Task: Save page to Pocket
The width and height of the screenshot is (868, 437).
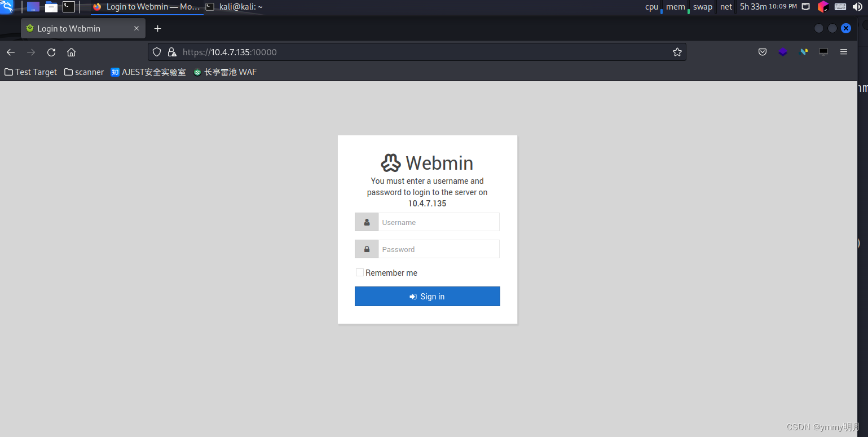Action: click(763, 52)
